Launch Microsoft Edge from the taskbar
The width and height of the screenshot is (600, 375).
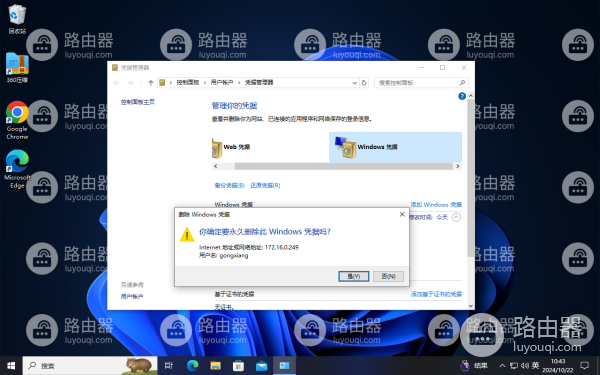(x=192, y=366)
